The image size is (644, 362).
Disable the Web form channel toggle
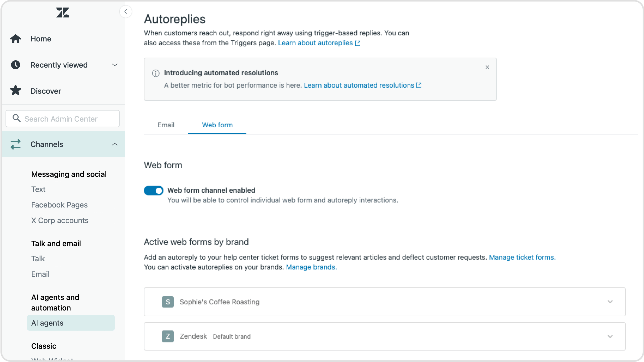click(x=153, y=191)
